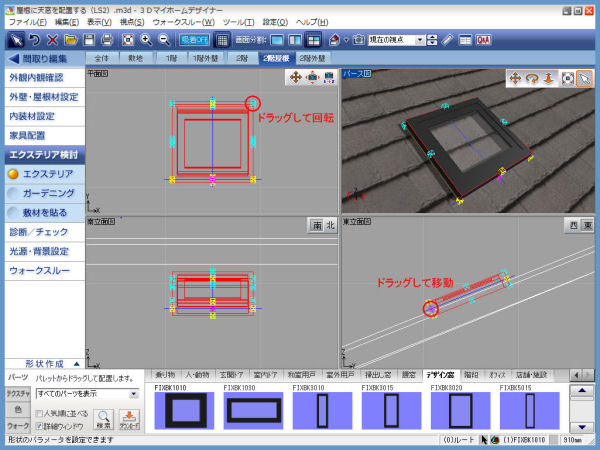Screen dimensions: 600x450
Task: Uncheck the 詳細ウィンドウ checkbox
Action: 39,425
